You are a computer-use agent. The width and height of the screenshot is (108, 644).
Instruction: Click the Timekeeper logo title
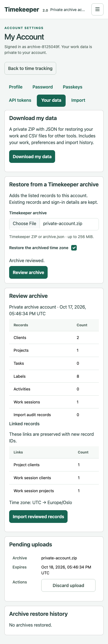[22, 9]
